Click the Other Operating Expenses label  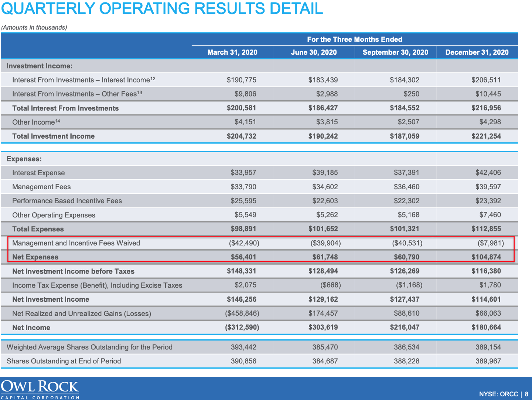click(x=54, y=215)
